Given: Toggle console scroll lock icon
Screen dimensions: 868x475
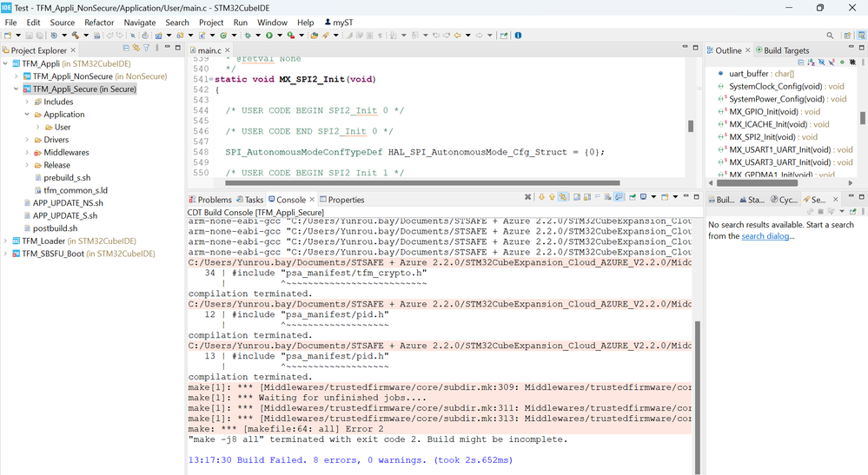Looking at the screenshot, I should click(587, 197).
